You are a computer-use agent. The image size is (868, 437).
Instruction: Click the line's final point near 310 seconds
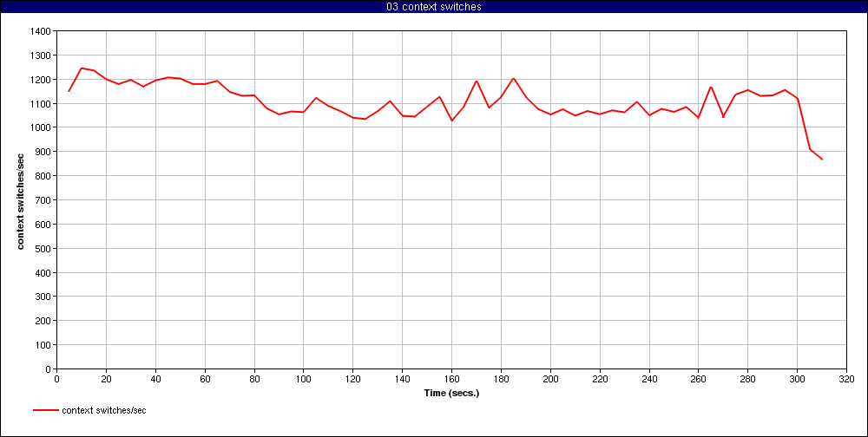[822, 160]
